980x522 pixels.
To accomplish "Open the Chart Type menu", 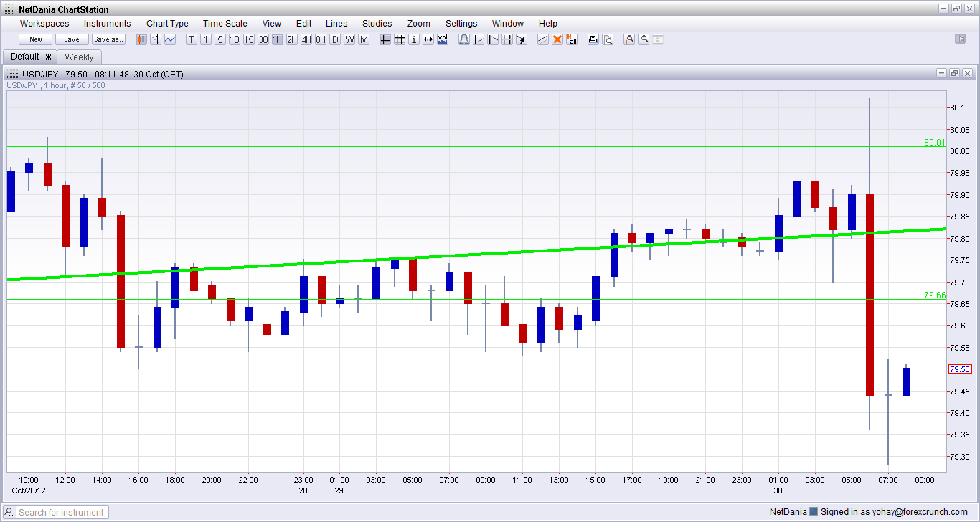I will (167, 24).
